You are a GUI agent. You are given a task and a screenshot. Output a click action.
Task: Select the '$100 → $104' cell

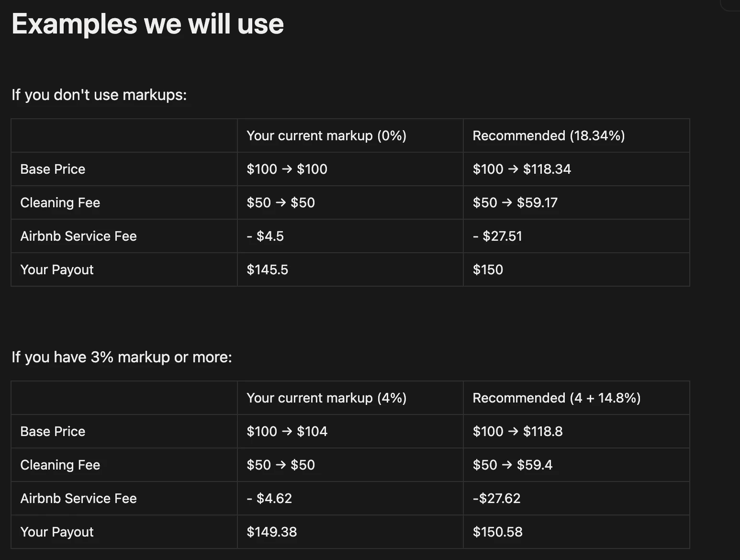pos(287,432)
